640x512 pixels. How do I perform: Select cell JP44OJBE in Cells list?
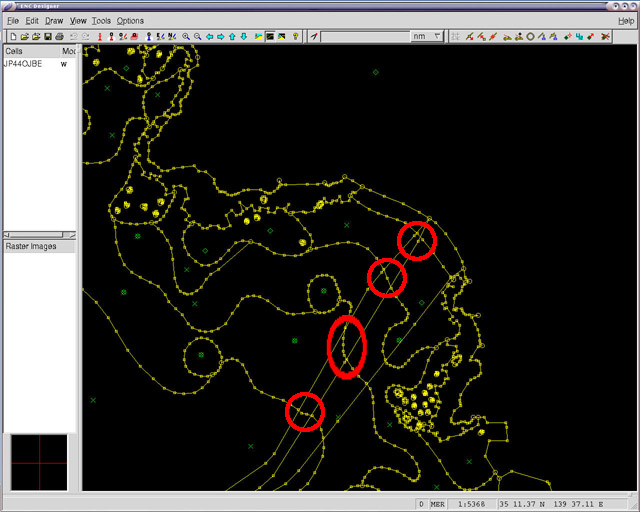24,63
